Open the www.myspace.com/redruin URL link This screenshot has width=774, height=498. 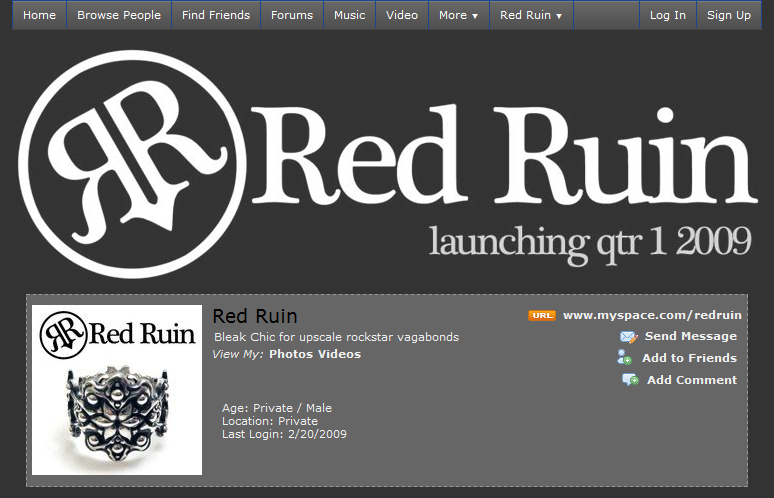coord(652,315)
